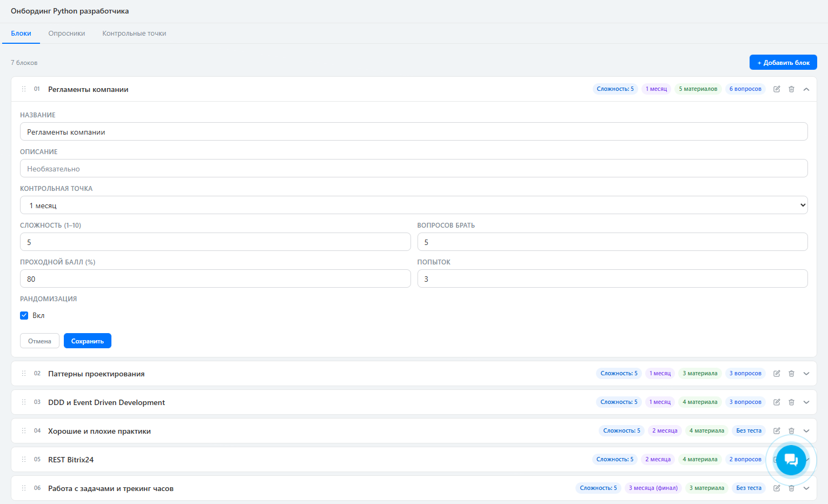Click the Сохранить button
The width and height of the screenshot is (828, 504).
tap(88, 341)
